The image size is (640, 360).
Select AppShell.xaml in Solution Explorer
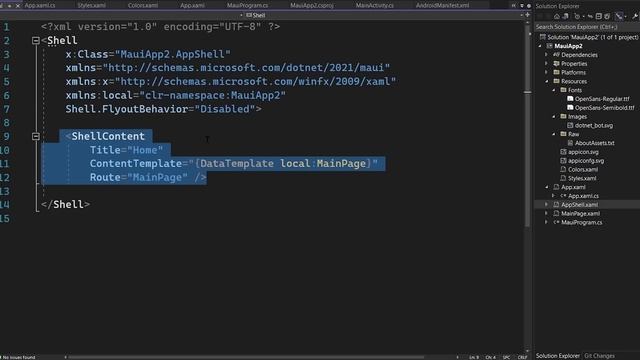click(x=579, y=205)
